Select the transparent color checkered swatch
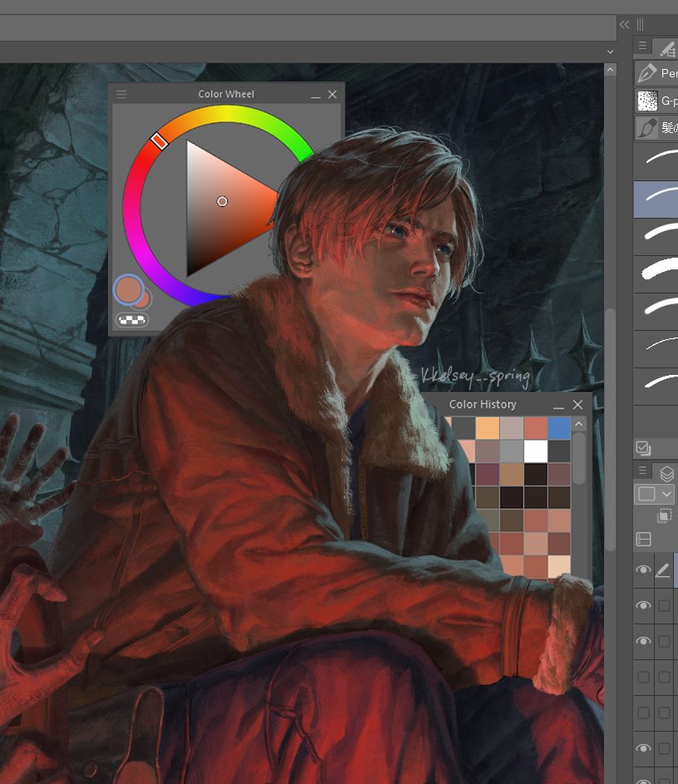The image size is (678, 784). tap(132, 319)
